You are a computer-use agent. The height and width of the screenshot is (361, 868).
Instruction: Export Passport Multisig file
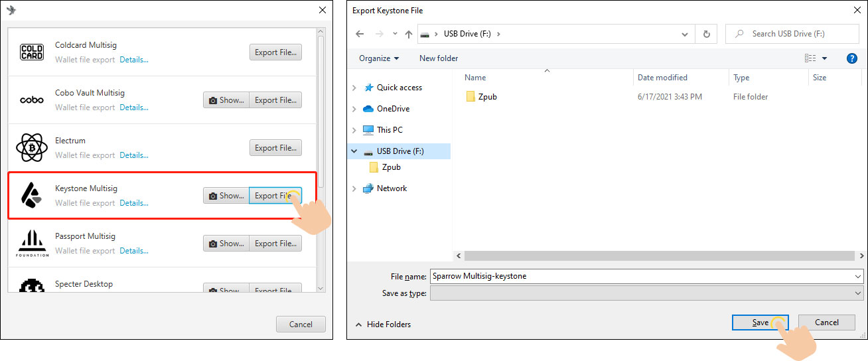275,244
